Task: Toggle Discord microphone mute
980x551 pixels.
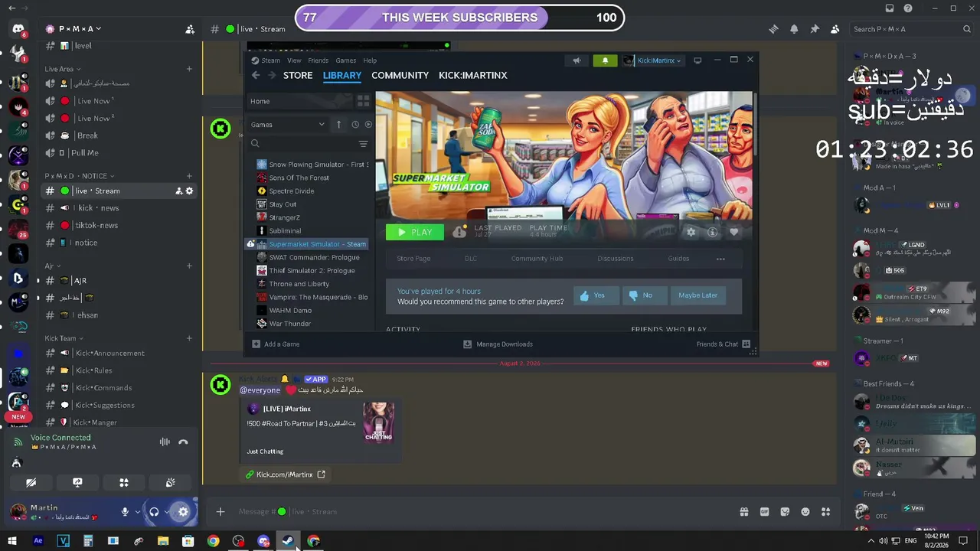Action: pyautogui.click(x=125, y=512)
